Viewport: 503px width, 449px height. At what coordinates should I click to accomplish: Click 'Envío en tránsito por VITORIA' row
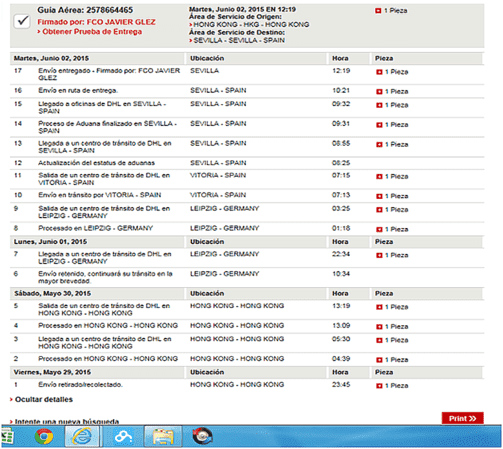point(247,195)
